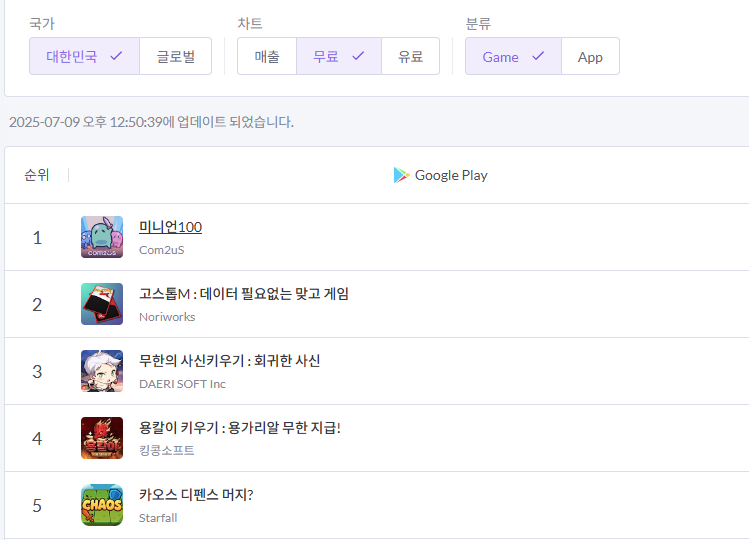This screenshot has width=749, height=540.
Task: Click rank number 1
Action: (x=37, y=238)
